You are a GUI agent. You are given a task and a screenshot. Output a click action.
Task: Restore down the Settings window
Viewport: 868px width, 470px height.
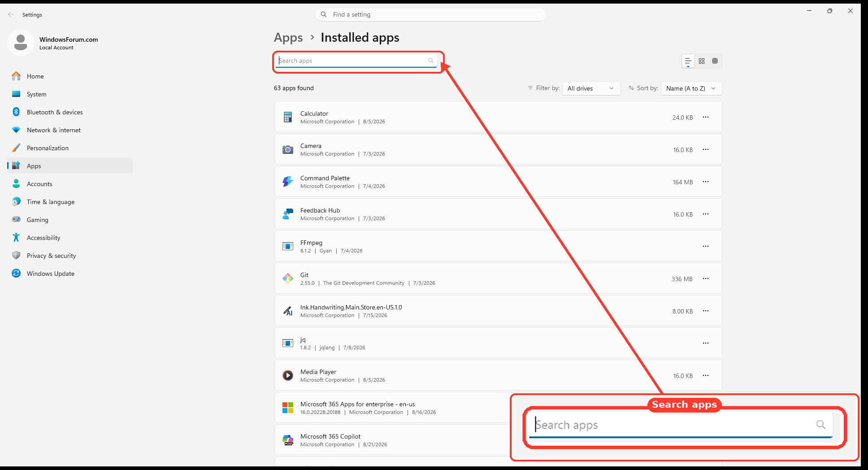(830, 11)
